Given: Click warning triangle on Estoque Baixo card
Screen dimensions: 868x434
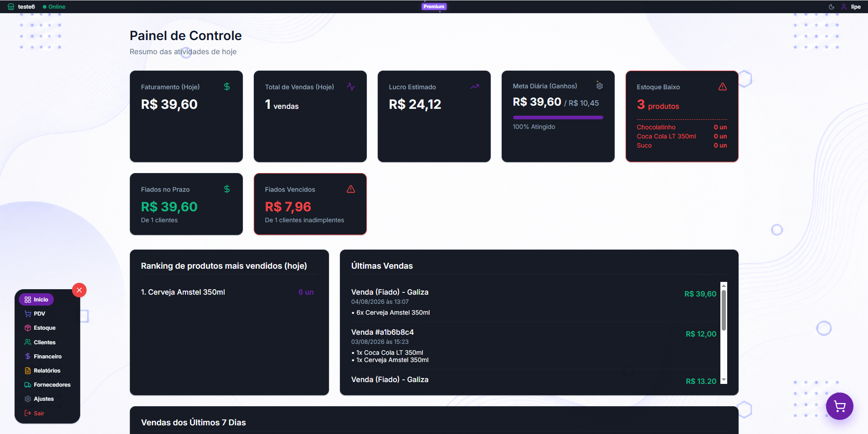Looking at the screenshot, I should 723,87.
